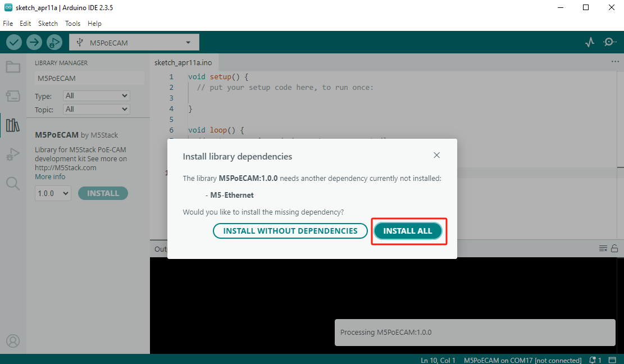Open the Serial Plotter icon

(590, 42)
